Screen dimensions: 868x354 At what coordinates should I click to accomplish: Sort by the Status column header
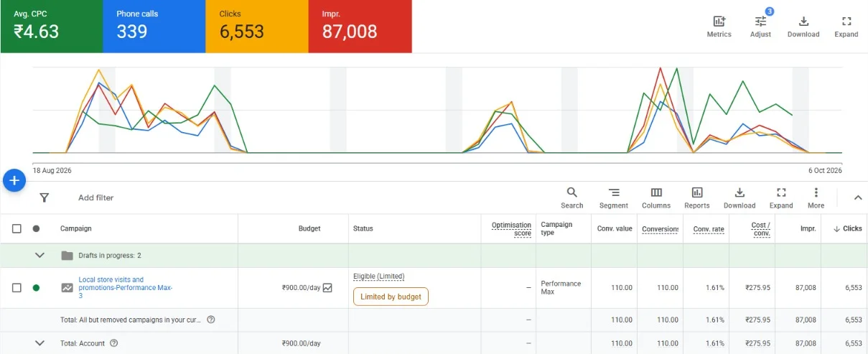coord(363,228)
